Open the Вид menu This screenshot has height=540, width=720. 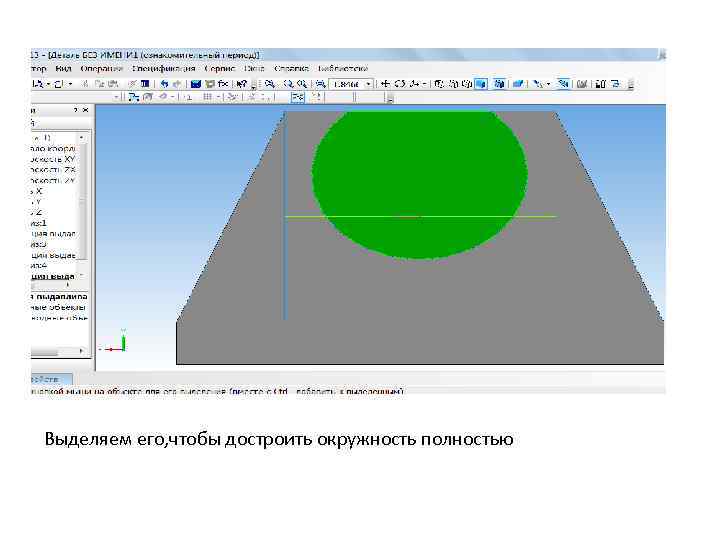point(63,69)
